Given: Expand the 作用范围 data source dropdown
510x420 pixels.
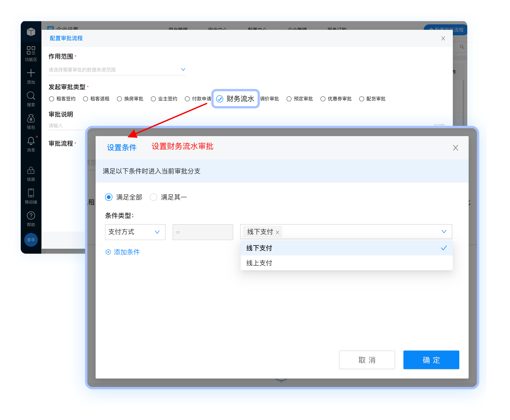Looking at the screenshot, I should (x=117, y=70).
